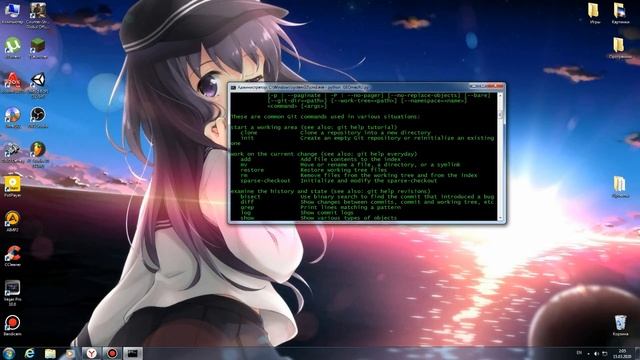Open Windows Explorer from the taskbar
Image resolution: width=640 pixels, height=360 pixels.
(50, 353)
